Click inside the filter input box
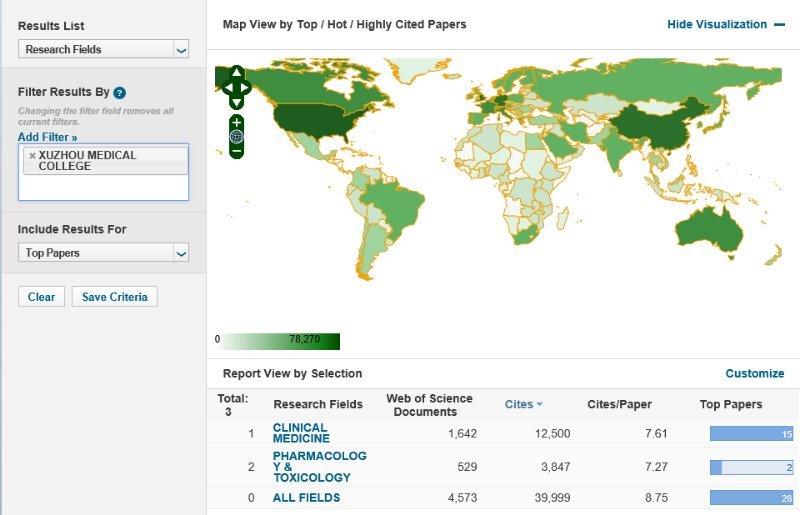This screenshot has height=515, width=800. click(103, 188)
